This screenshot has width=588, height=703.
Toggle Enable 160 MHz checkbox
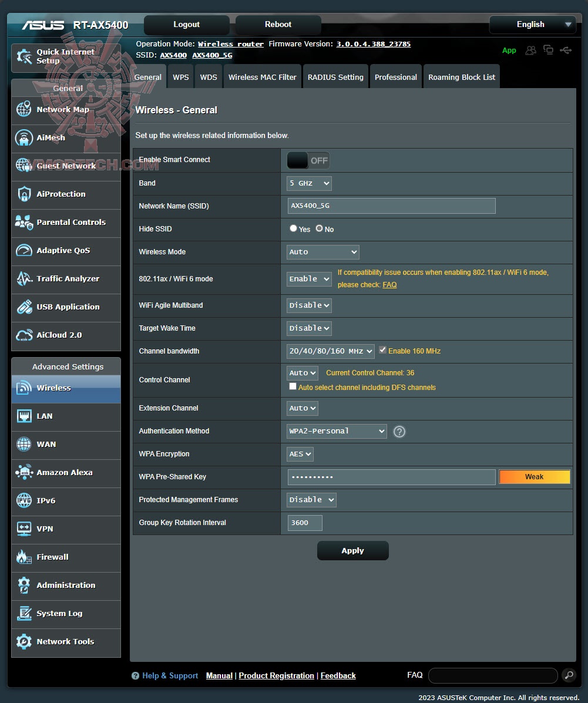point(382,349)
